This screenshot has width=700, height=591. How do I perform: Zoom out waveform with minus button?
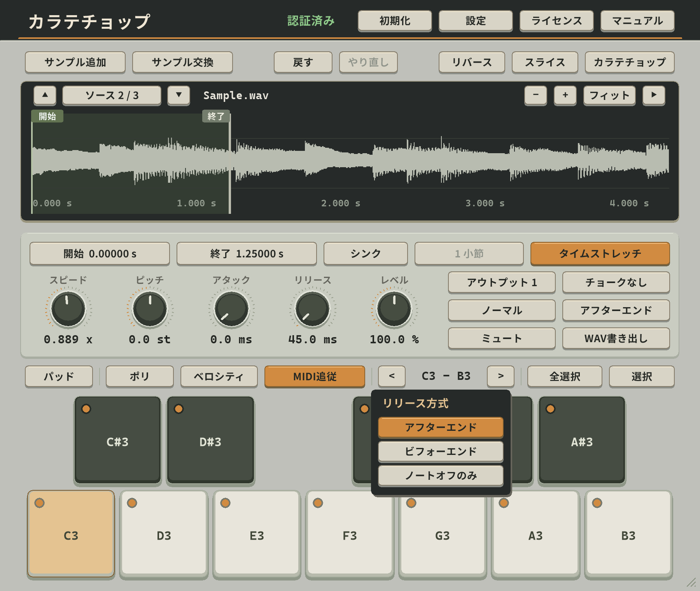pyautogui.click(x=535, y=95)
